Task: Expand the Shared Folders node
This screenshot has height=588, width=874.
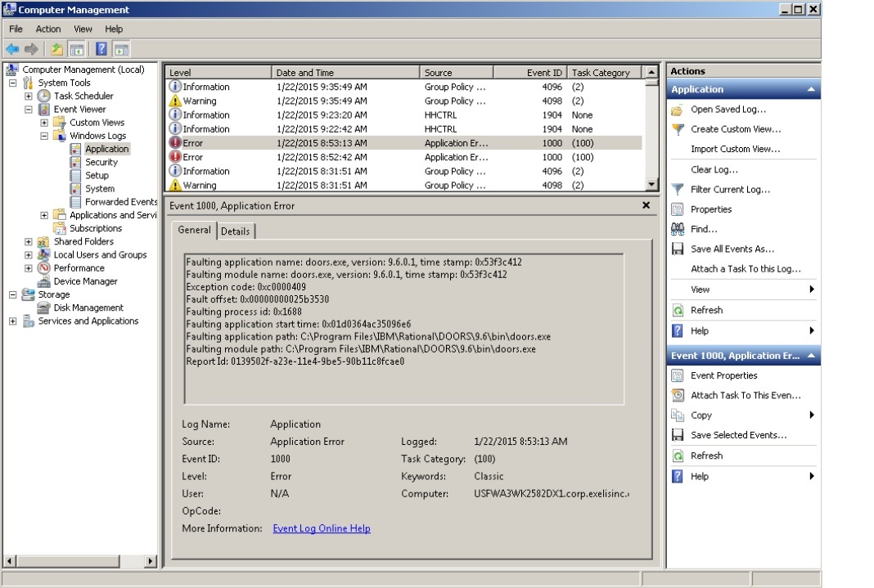Action: point(29,242)
